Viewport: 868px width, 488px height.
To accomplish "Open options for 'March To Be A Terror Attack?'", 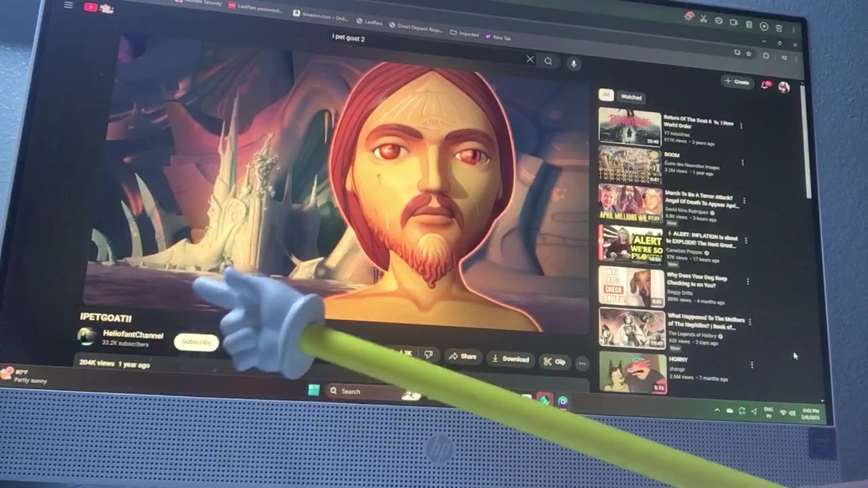I will [745, 201].
